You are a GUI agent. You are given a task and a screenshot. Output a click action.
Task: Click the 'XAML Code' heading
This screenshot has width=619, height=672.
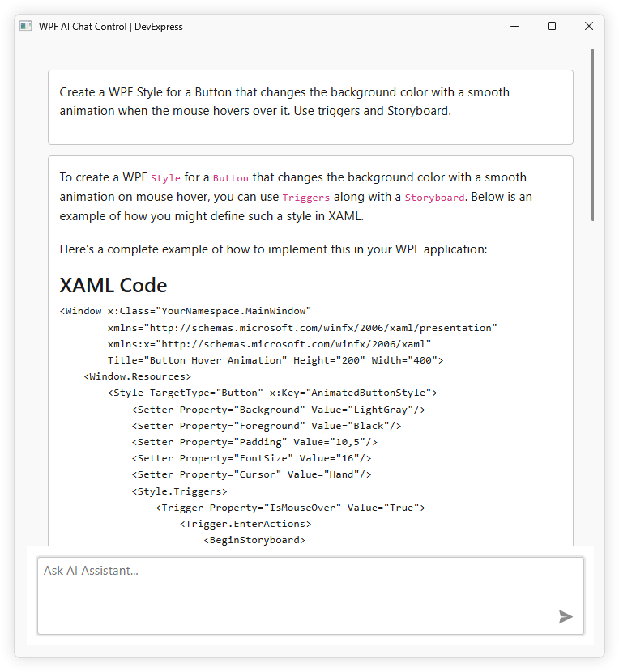point(113,285)
